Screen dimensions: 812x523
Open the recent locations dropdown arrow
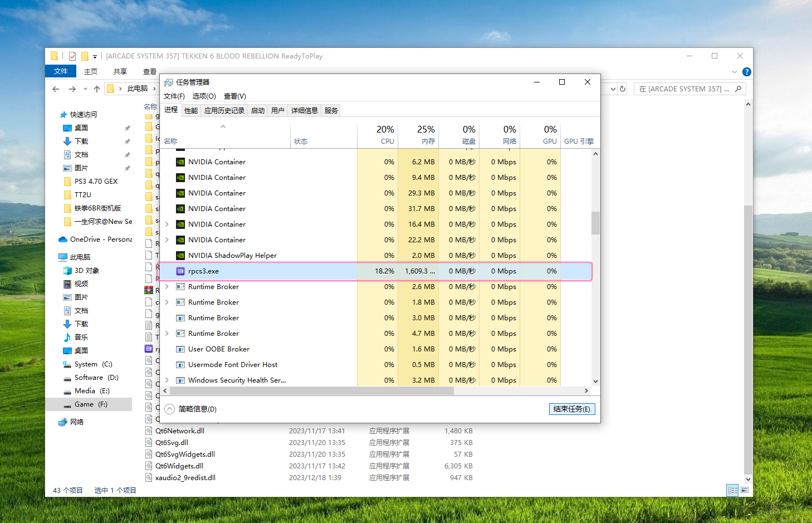tap(85, 89)
